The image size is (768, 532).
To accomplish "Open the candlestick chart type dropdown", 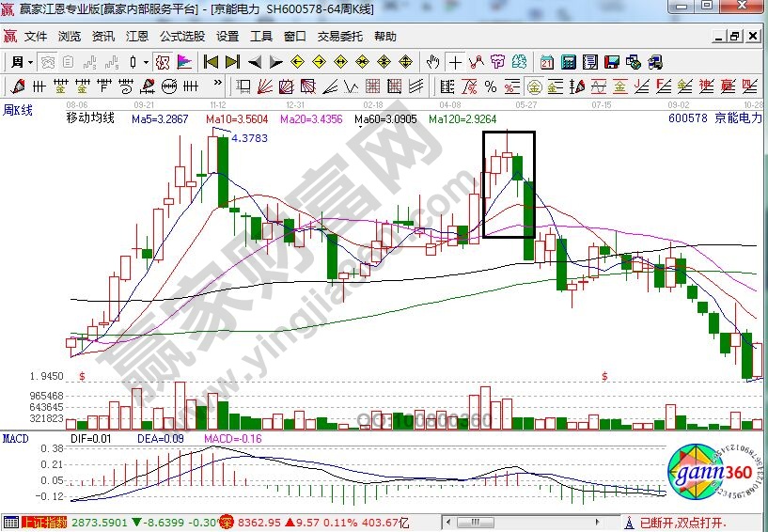I will pos(144,62).
